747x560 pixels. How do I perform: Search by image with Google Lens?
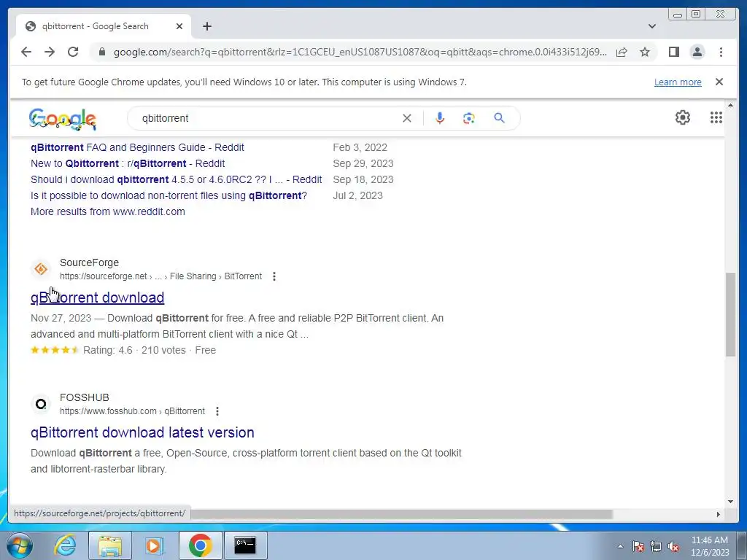pyautogui.click(x=469, y=118)
